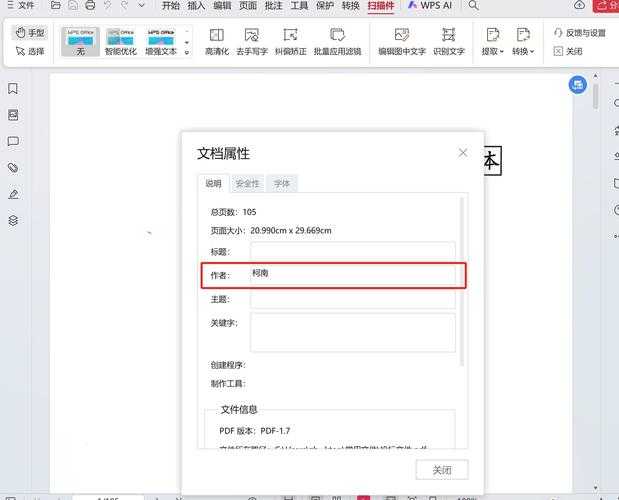Select the 扫描件 tab
Image resolution: width=619 pixels, height=500 pixels.
[381, 6]
